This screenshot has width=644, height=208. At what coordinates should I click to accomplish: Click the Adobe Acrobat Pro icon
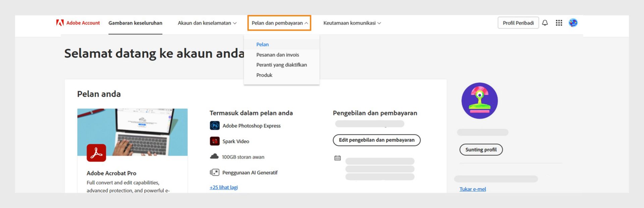pyautogui.click(x=96, y=153)
